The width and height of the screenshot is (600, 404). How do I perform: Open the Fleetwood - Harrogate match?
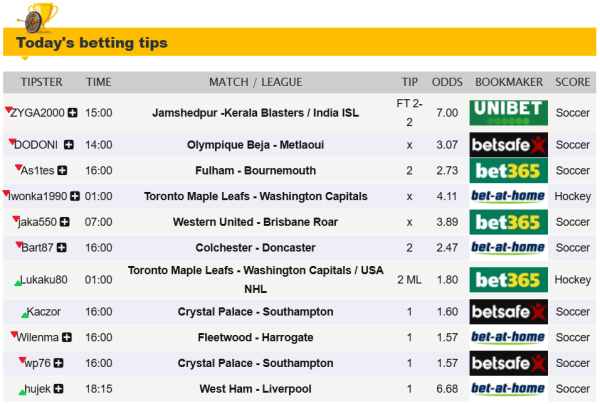255,337
